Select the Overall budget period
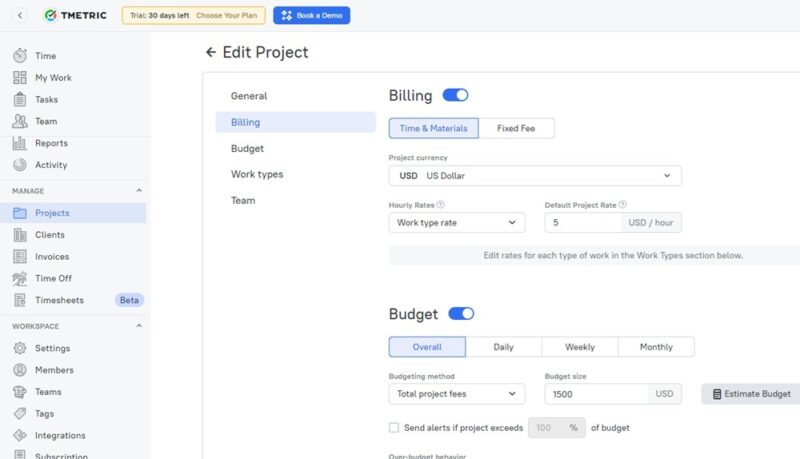Image resolution: width=800 pixels, height=459 pixels. [x=427, y=347]
